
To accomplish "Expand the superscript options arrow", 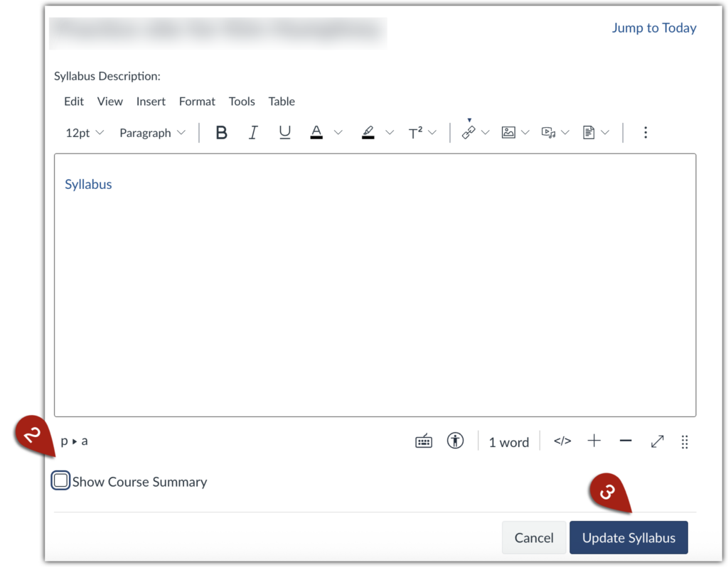I will [x=433, y=133].
